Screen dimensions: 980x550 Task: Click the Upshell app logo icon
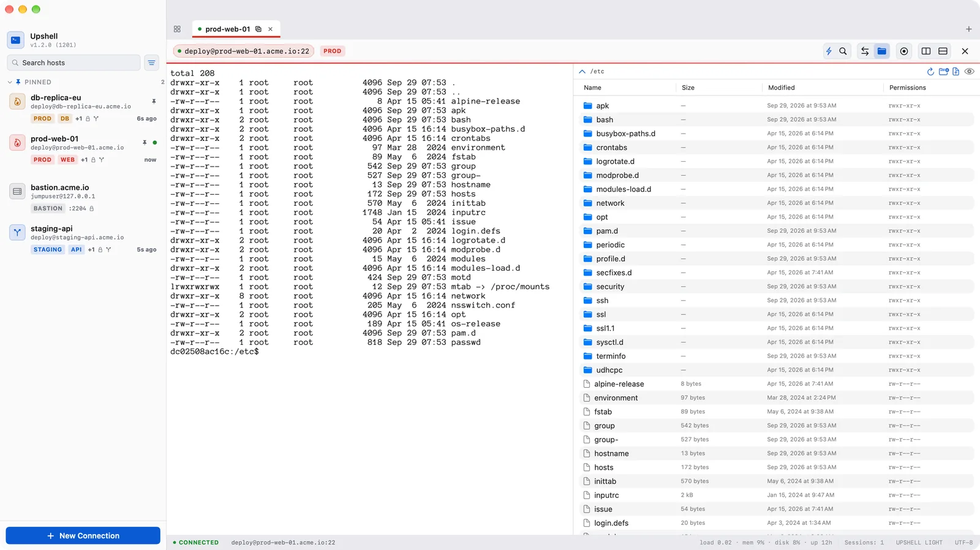point(16,40)
